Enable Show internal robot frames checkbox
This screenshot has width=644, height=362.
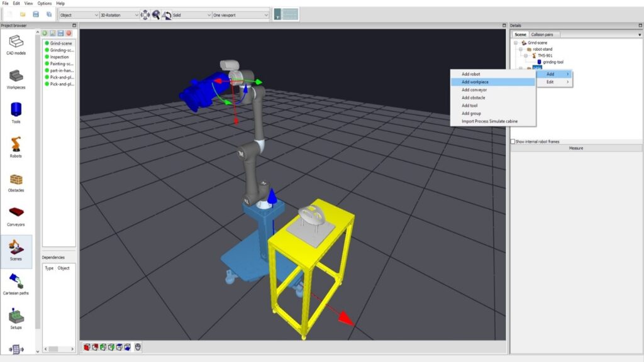tap(513, 141)
